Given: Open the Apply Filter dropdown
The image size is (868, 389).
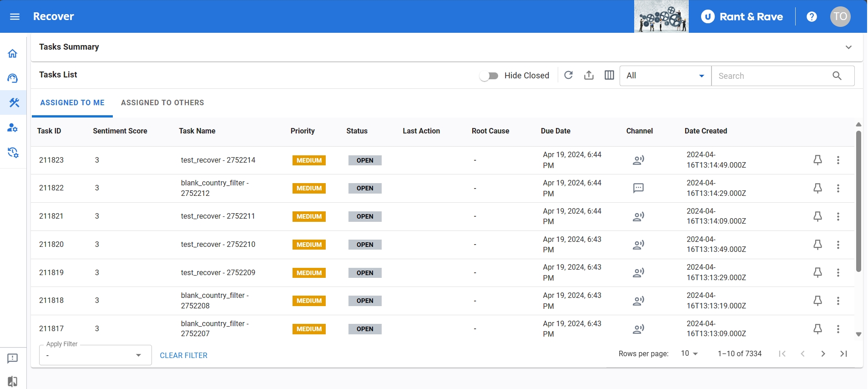Looking at the screenshot, I should [95, 355].
